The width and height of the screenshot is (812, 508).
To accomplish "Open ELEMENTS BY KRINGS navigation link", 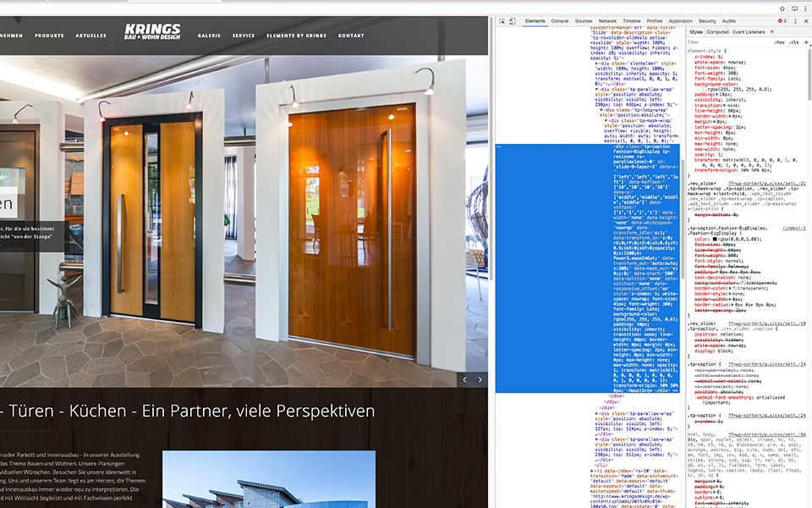I will point(297,36).
